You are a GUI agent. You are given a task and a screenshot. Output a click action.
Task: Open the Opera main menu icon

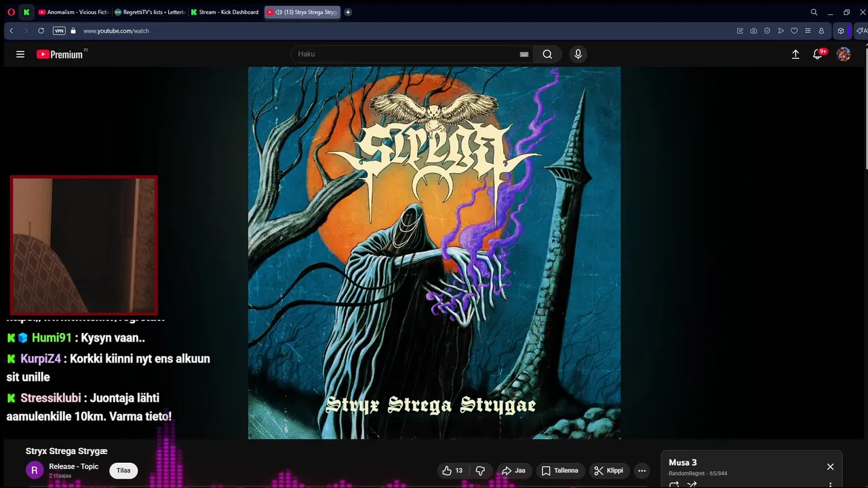11,12
